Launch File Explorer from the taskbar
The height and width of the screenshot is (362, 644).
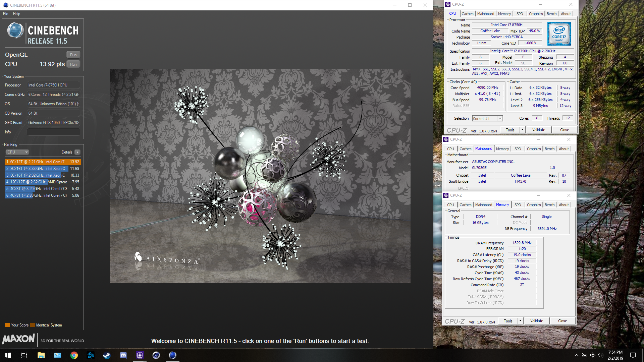tap(41, 355)
